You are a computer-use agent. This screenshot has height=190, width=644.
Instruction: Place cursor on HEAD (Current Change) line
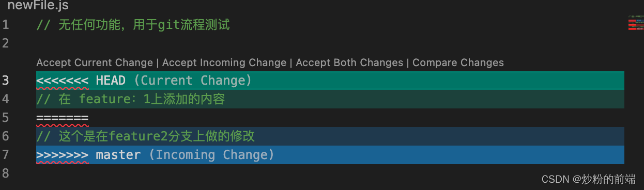pos(330,81)
